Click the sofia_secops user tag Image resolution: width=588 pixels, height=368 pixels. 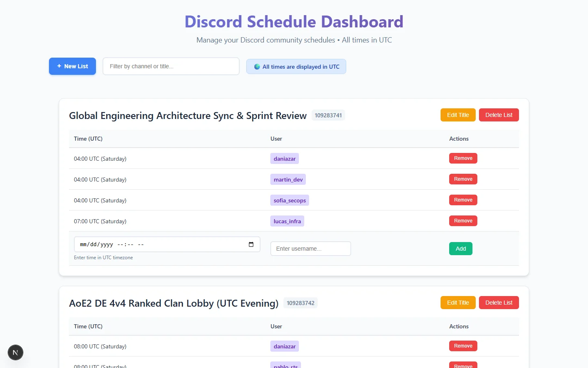pyautogui.click(x=290, y=200)
